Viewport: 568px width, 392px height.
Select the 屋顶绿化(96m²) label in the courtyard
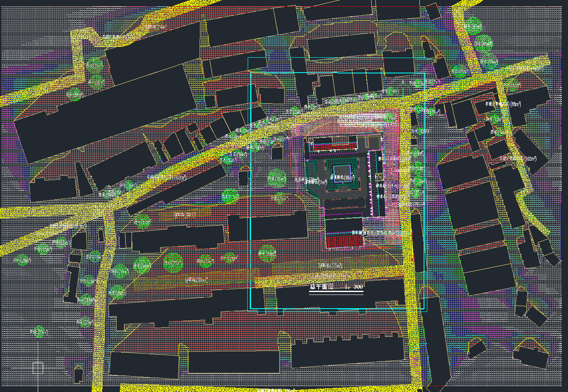pos(342,178)
